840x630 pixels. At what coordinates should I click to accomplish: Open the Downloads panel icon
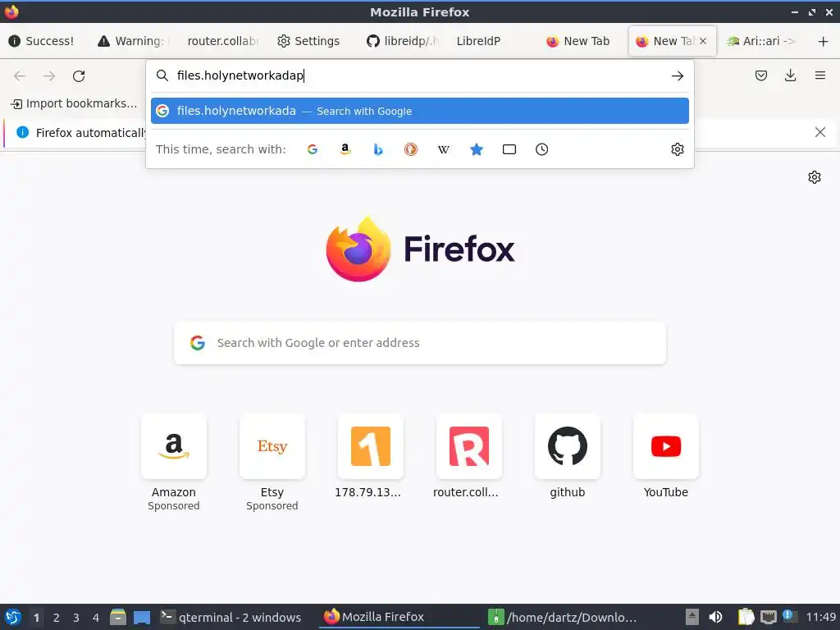coord(790,75)
